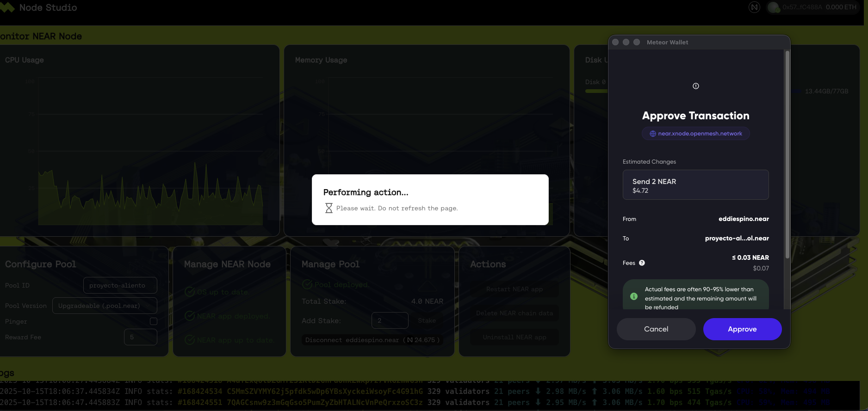
Task: Click the Pool ID input field
Action: pos(120,285)
